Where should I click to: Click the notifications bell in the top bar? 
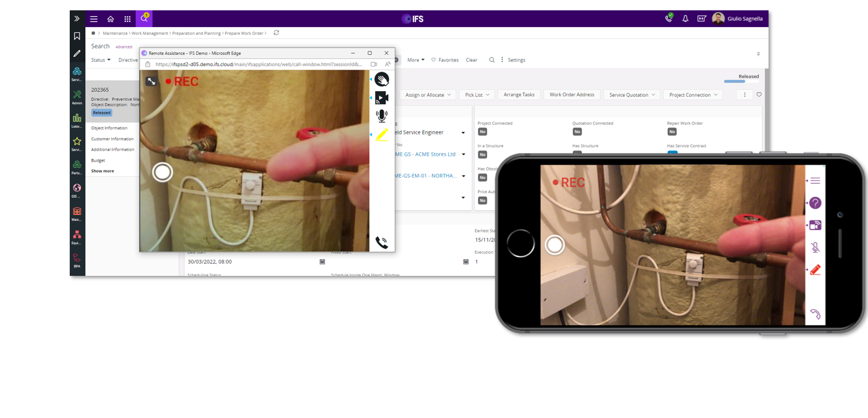pos(685,18)
